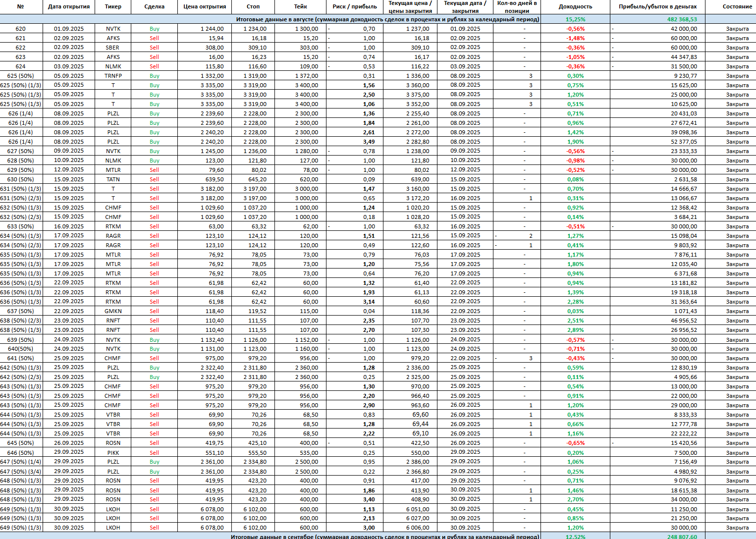Click the TATN ticker cell
Viewport: 756px width, 539px height.
[113, 179]
